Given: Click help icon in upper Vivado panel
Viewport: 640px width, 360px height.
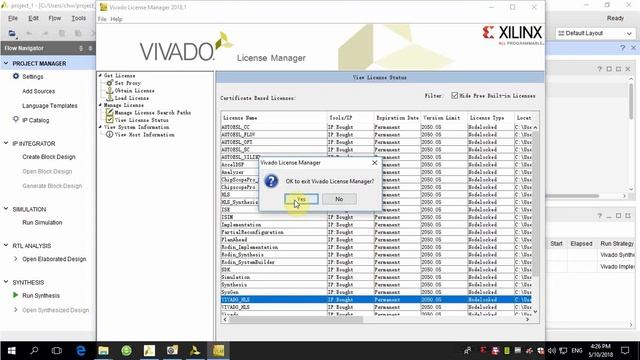Looking at the screenshot, I should [x=599, y=69].
